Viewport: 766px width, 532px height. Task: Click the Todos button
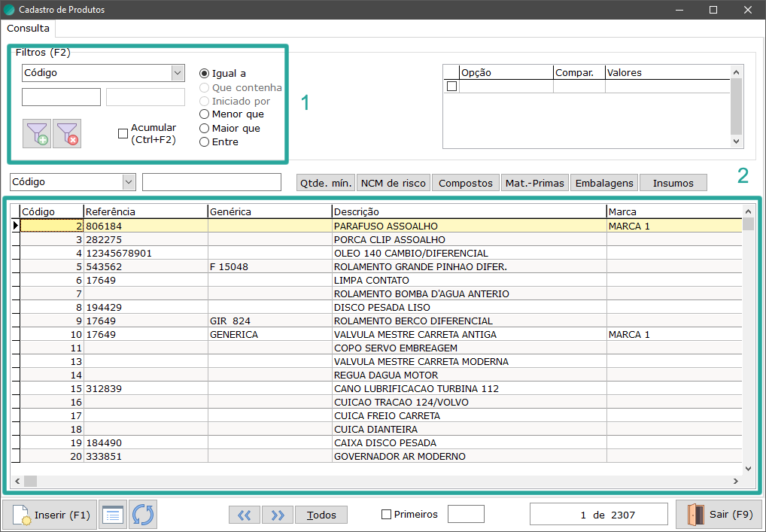321,515
